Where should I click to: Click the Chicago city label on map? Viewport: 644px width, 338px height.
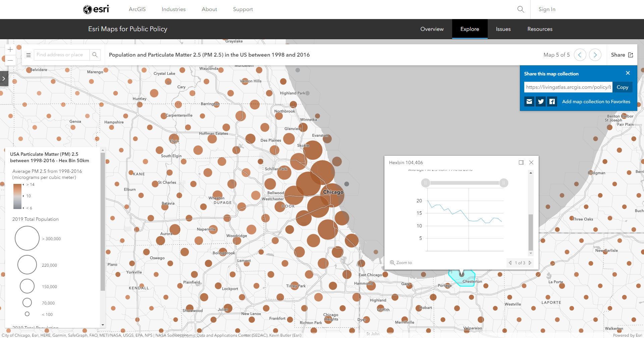[333, 192]
